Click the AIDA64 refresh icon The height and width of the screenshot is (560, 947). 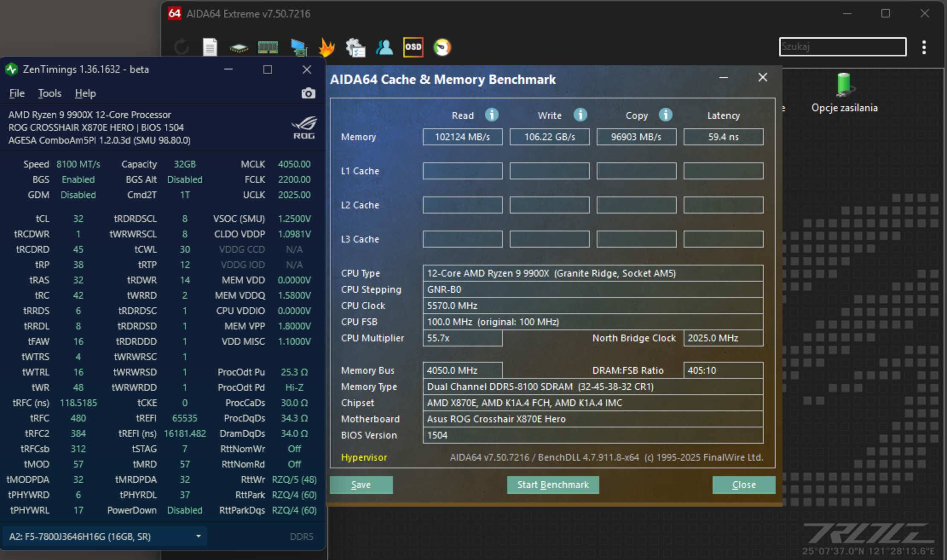coord(181,47)
